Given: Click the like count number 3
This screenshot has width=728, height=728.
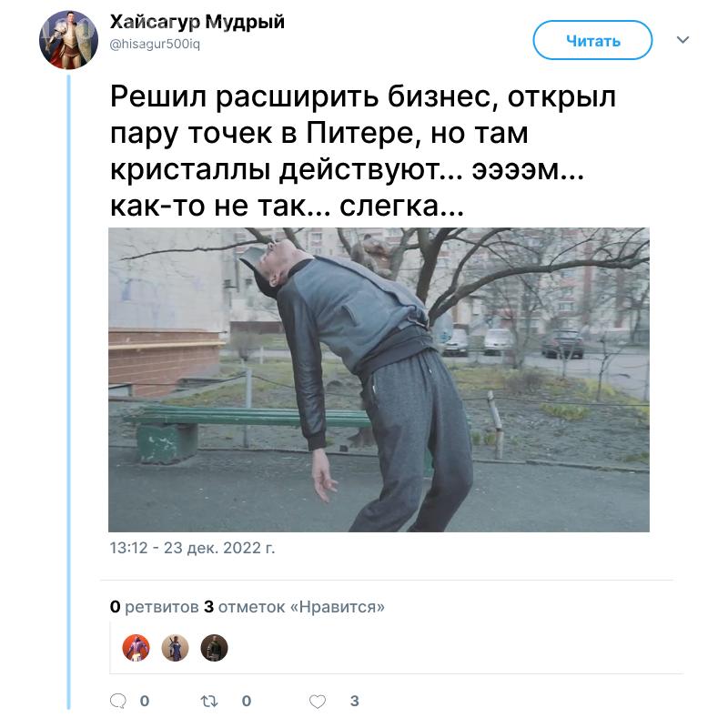Looking at the screenshot, I should click(354, 701).
